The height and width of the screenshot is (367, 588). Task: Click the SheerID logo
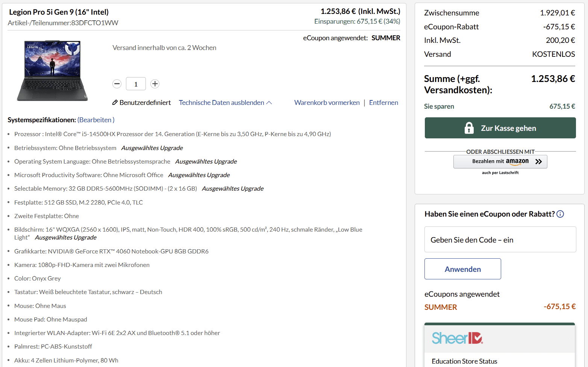click(x=457, y=338)
